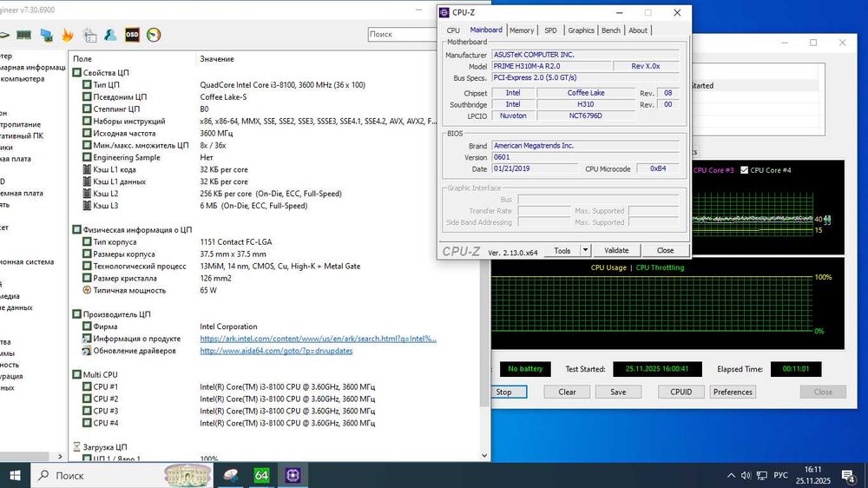
Task: Open the stability test flame icon
Action: click(68, 35)
